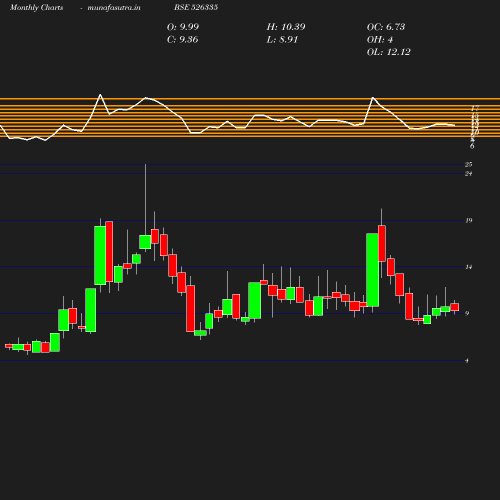The width and height of the screenshot is (500, 500).
Task: Click price axis label 9
Action: [467, 313]
